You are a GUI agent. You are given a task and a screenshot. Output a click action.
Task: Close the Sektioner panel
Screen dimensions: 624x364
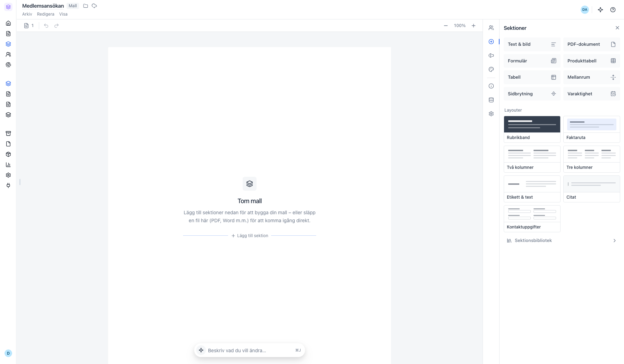tap(617, 28)
